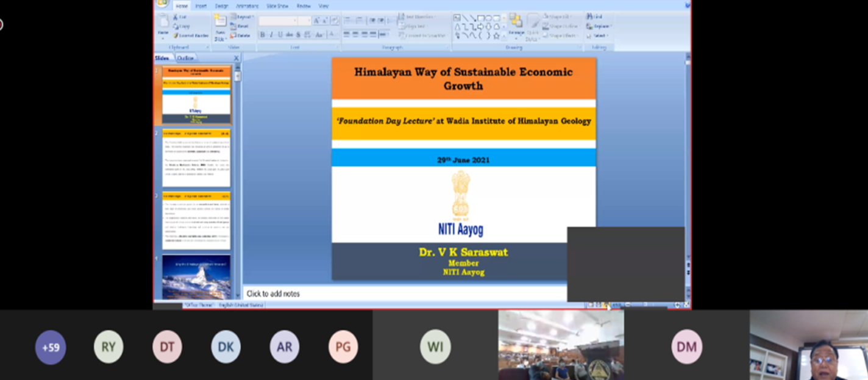The image size is (868, 380).
Task: Show the +59 more participants
Action: (x=51, y=347)
